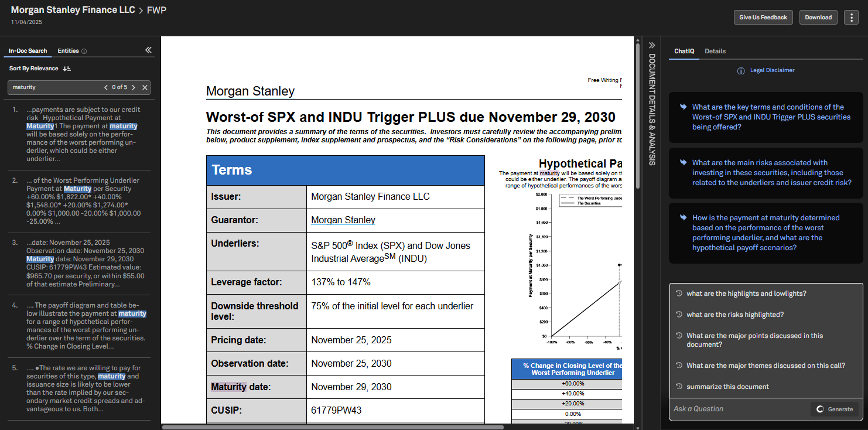Viewport: 868px width, 430px height.
Task: Click the Leverage factor value 137% to 147%
Action: 341,282
